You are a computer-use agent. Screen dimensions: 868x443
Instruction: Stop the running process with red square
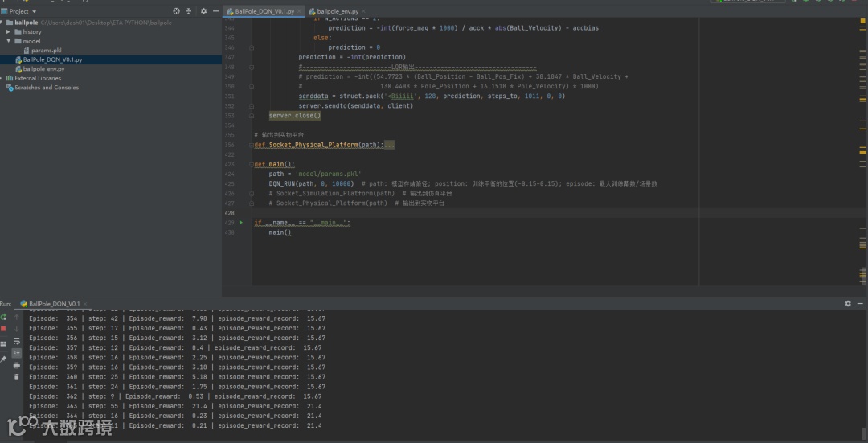point(4,329)
